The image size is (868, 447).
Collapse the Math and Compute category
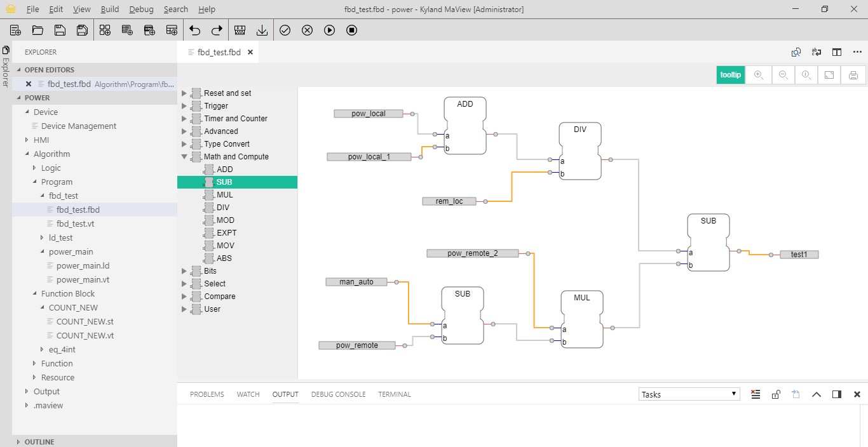(184, 157)
